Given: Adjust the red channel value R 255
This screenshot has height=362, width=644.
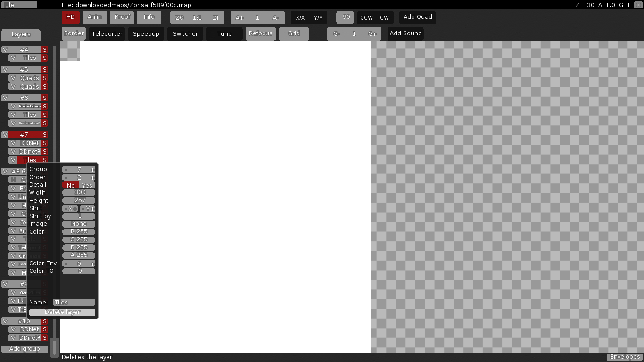Looking at the screenshot, I should (79, 231).
